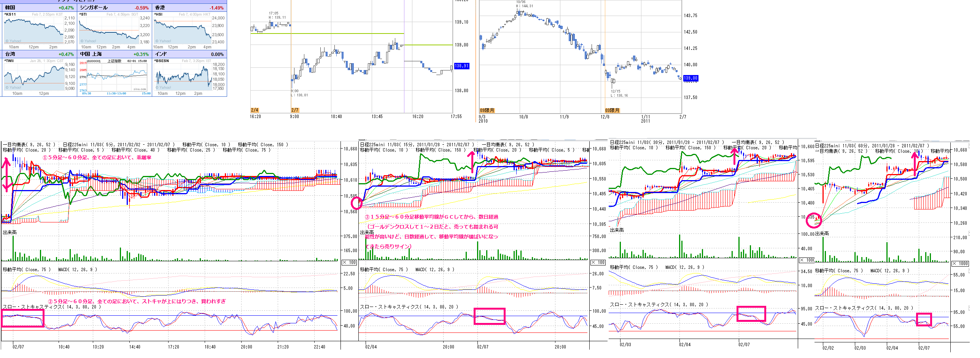
Task: Select the 2/7 date marker on the intraday chart
Action: pyautogui.click(x=295, y=110)
